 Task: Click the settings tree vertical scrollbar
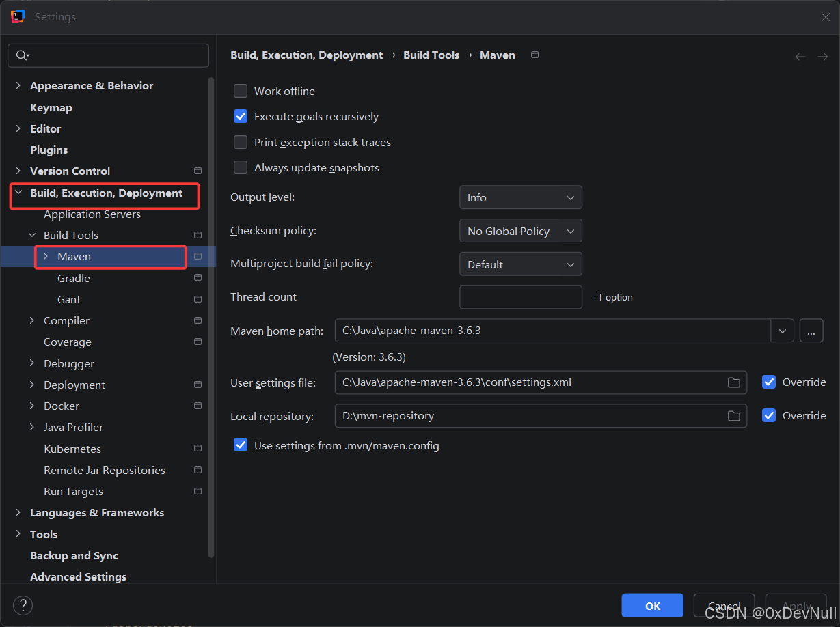tap(211, 317)
